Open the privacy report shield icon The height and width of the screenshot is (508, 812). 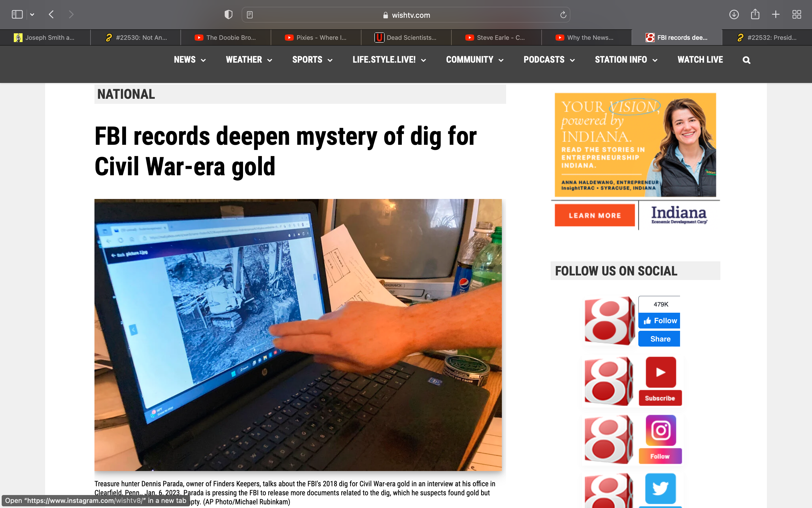click(x=228, y=14)
